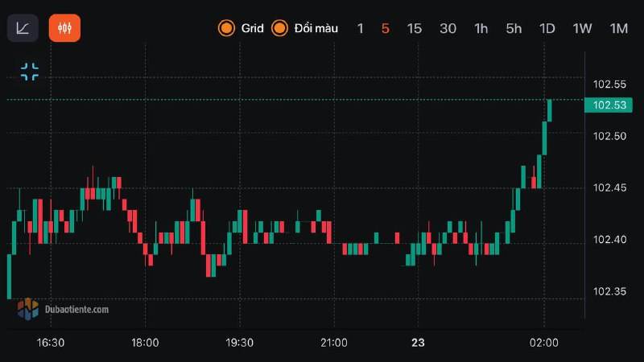Select the candlestick chart type

point(64,28)
